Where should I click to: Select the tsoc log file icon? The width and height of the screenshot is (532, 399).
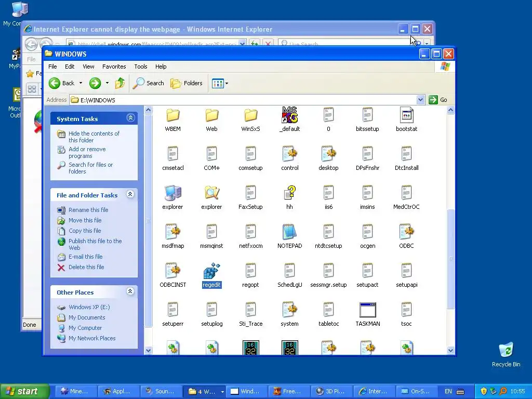[x=406, y=310]
